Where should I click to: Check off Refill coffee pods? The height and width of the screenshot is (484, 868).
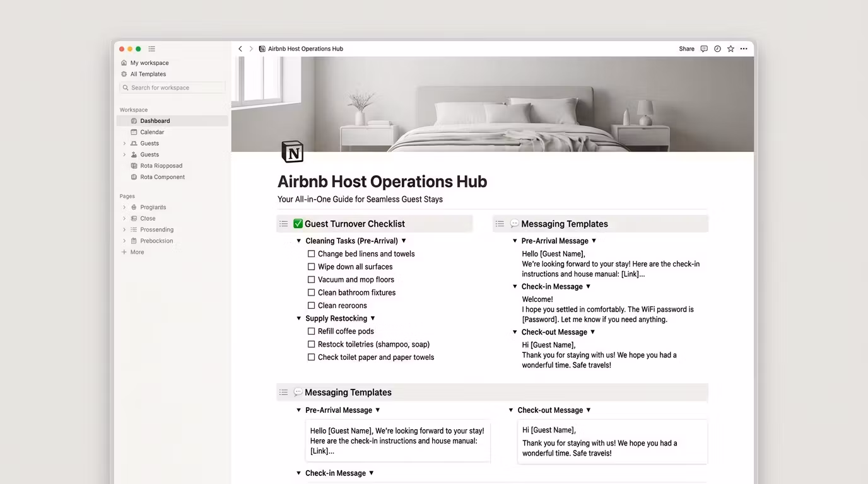click(x=311, y=331)
